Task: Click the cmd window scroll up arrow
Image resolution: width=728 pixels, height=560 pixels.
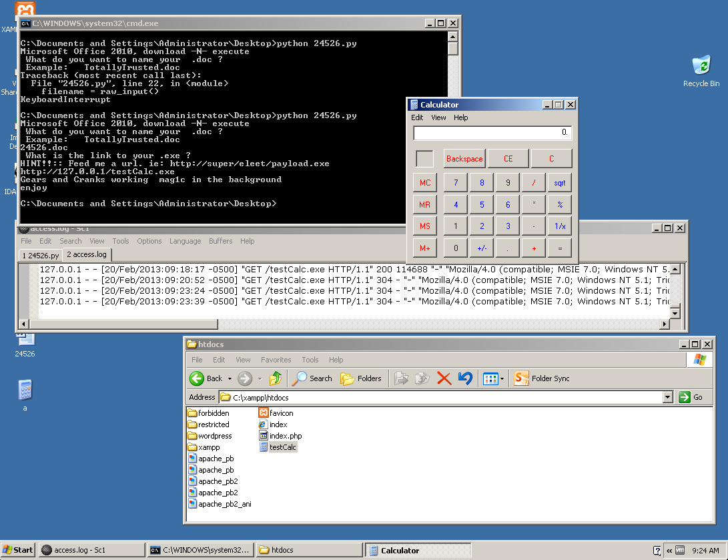Action: (452, 36)
